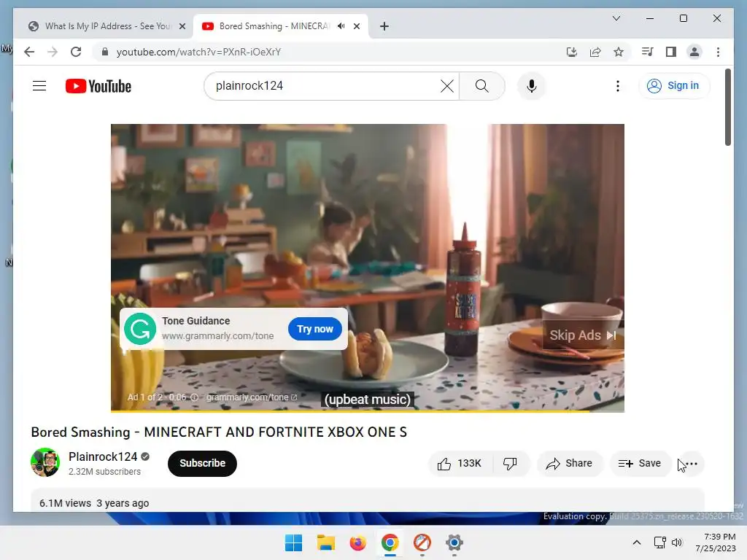Mute tab via speaker icon
Screen dimensions: 747x560
pos(341,26)
